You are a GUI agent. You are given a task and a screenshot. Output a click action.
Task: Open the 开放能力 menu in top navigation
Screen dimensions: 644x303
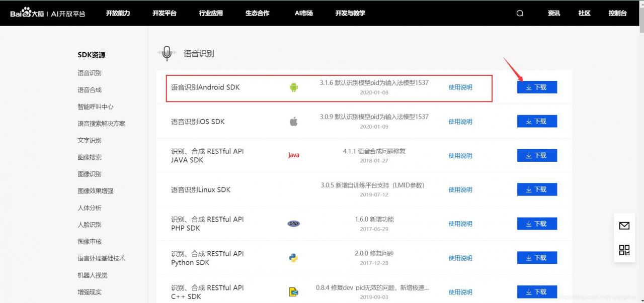(118, 13)
